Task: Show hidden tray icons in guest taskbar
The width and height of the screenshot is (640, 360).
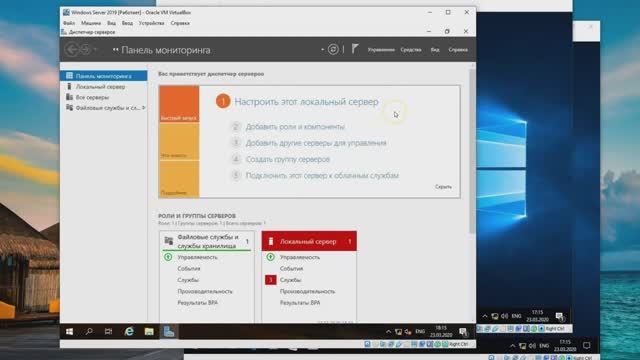Action: [x=388, y=332]
